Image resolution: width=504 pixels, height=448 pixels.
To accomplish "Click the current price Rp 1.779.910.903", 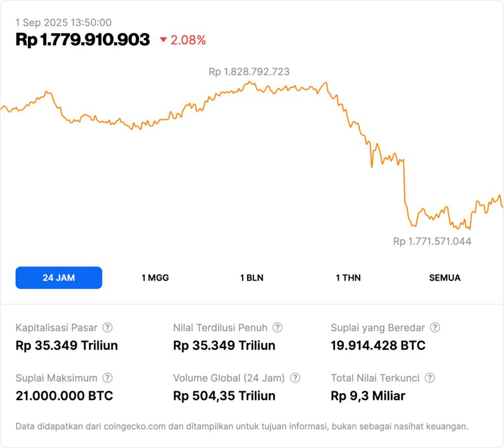I will click(x=83, y=40).
